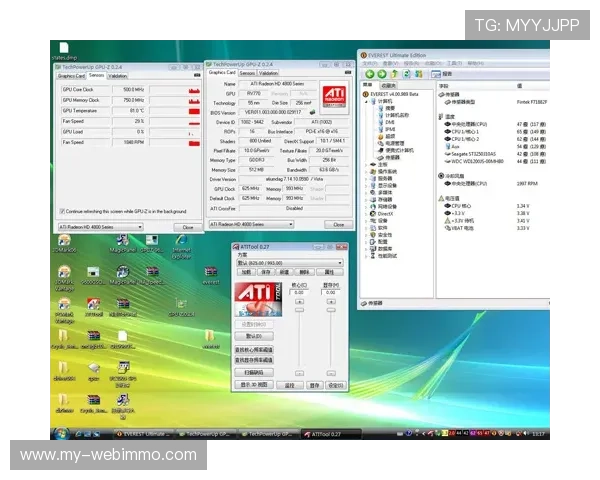Click the Refresh icon in EVEREST toolbar

[x=407, y=74]
